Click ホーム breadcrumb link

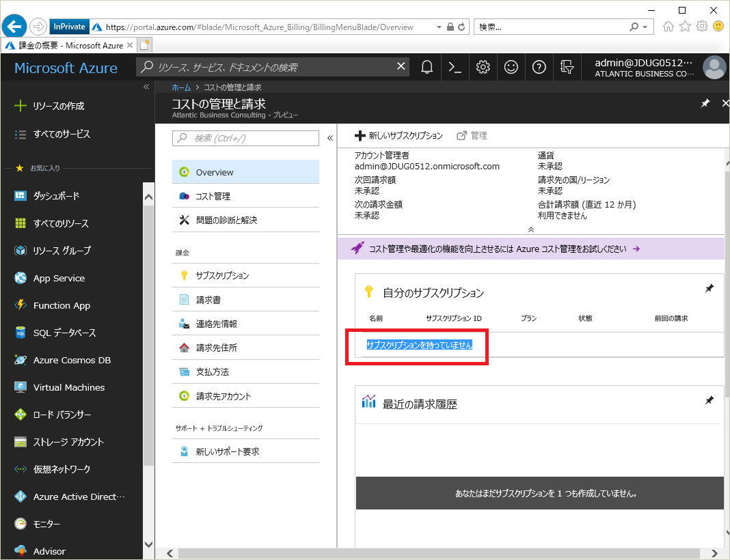[181, 87]
